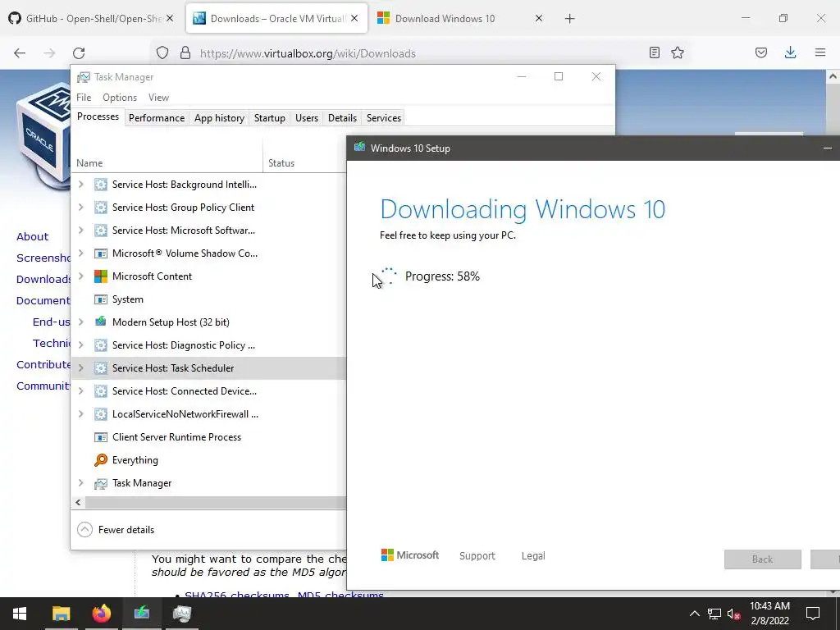Expand LocalServiceNoNetworkFirewall row
Viewport: 840px width, 630px height.
point(81,414)
